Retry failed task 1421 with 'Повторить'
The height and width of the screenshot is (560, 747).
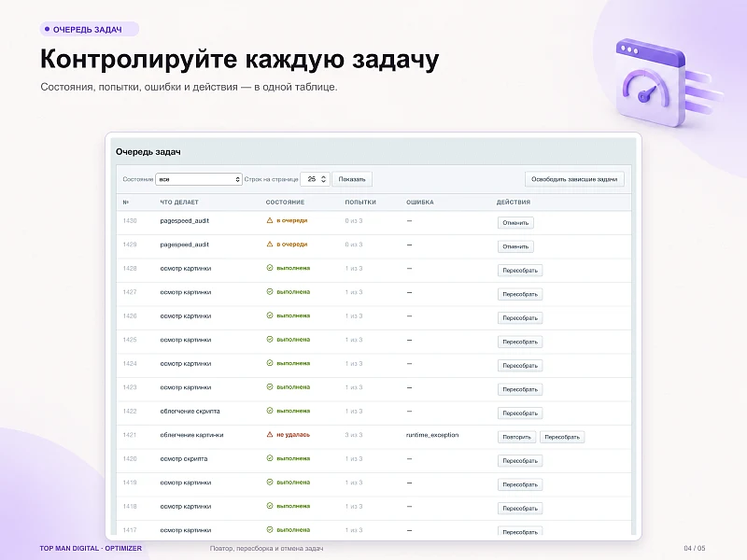(517, 437)
